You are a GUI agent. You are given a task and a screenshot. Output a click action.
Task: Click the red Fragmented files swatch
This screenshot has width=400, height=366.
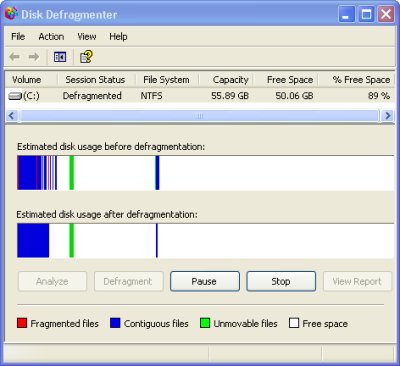[22, 323]
